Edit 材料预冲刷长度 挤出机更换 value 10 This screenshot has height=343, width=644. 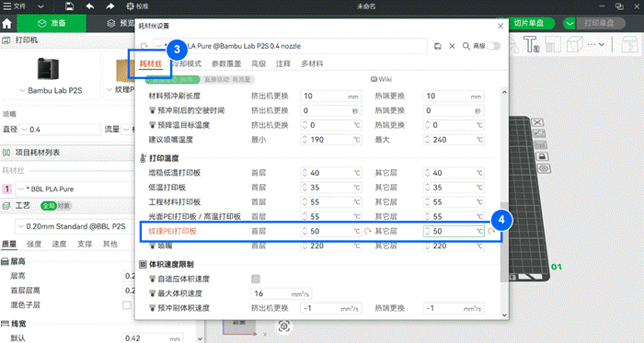330,97
